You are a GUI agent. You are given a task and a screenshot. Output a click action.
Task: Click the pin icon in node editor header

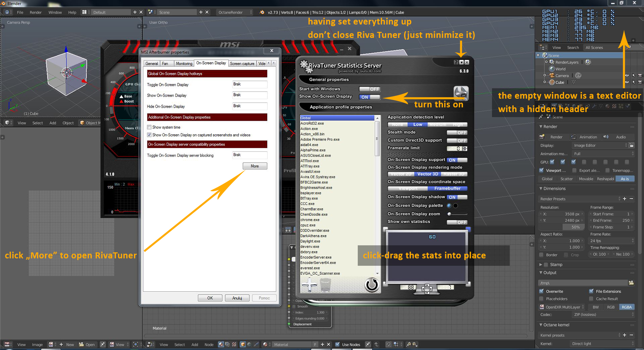[368, 344]
